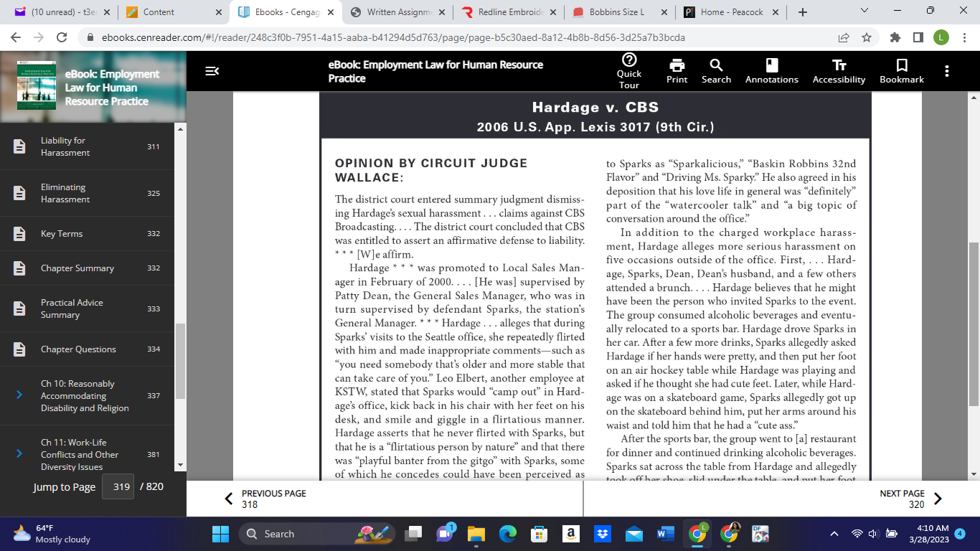Share this page from address bar
Image resolution: width=980 pixels, height=551 pixels.
(x=844, y=37)
